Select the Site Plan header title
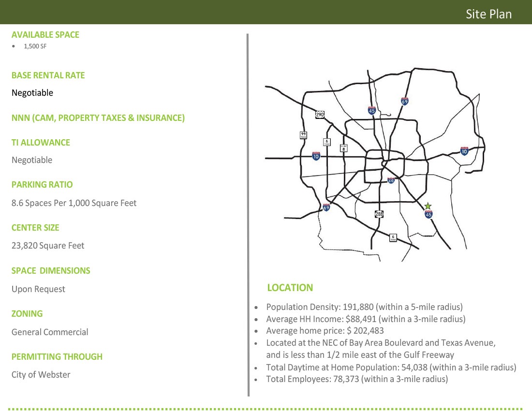Screen dimensions: 532x411 488,14
